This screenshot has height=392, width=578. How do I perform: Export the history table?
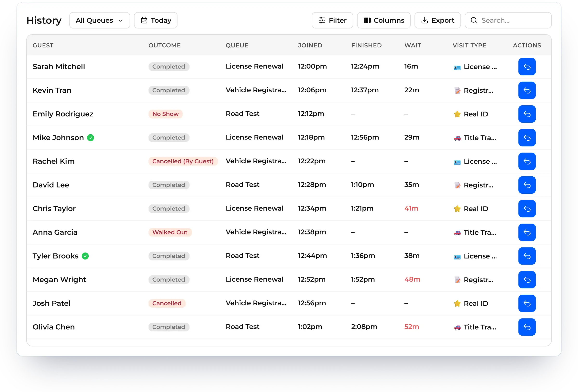click(x=438, y=20)
